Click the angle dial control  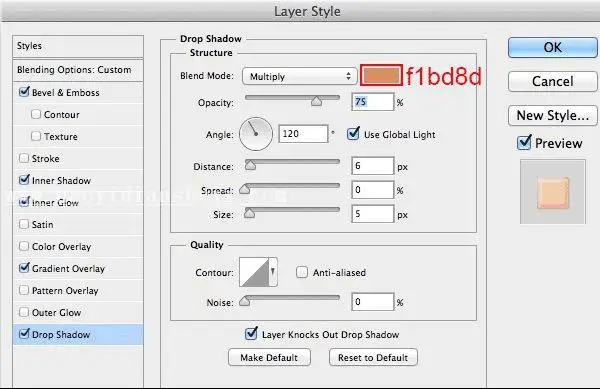coord(256,134)
